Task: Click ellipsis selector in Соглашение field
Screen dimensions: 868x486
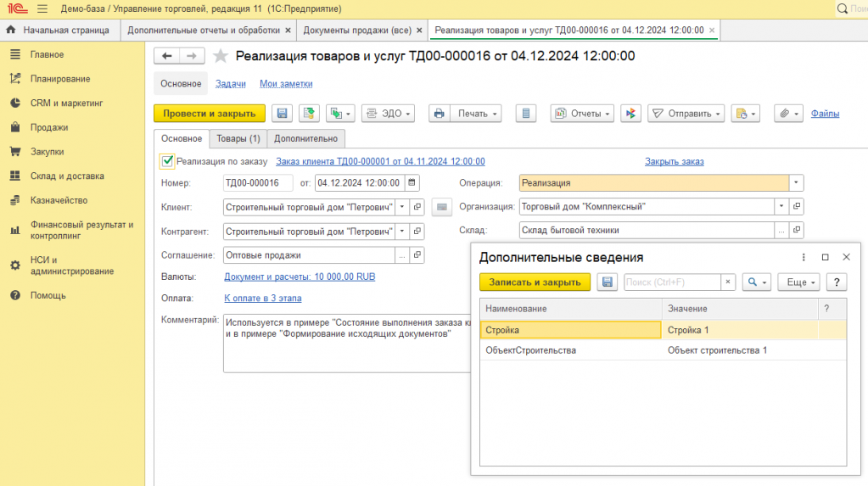Action: (402, 255)
